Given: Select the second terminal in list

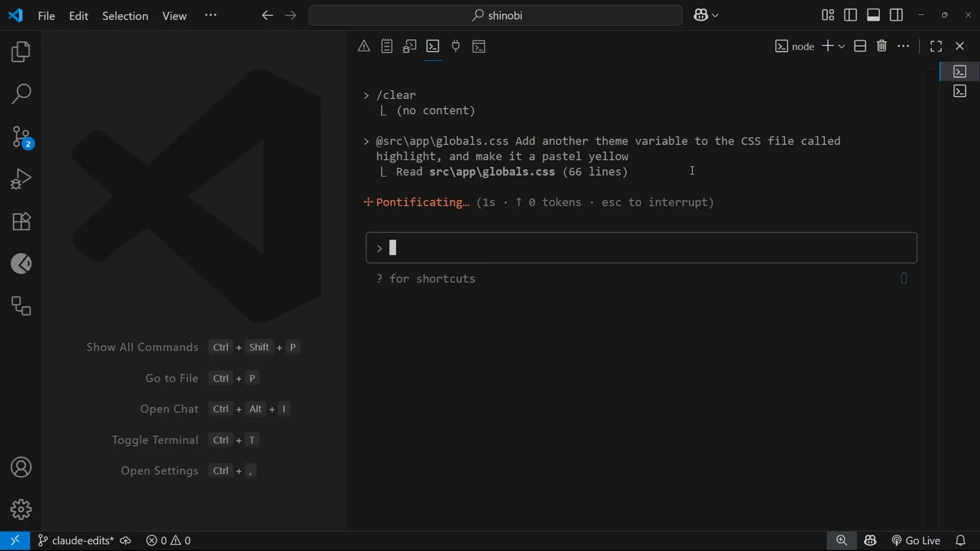Looking at the screenshot, I should [960, 91].
